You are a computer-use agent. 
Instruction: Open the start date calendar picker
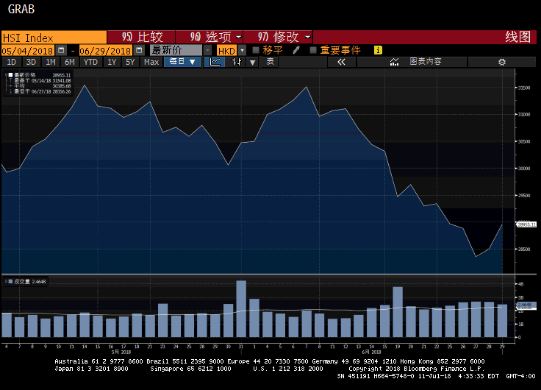click(x=61, y=50)
